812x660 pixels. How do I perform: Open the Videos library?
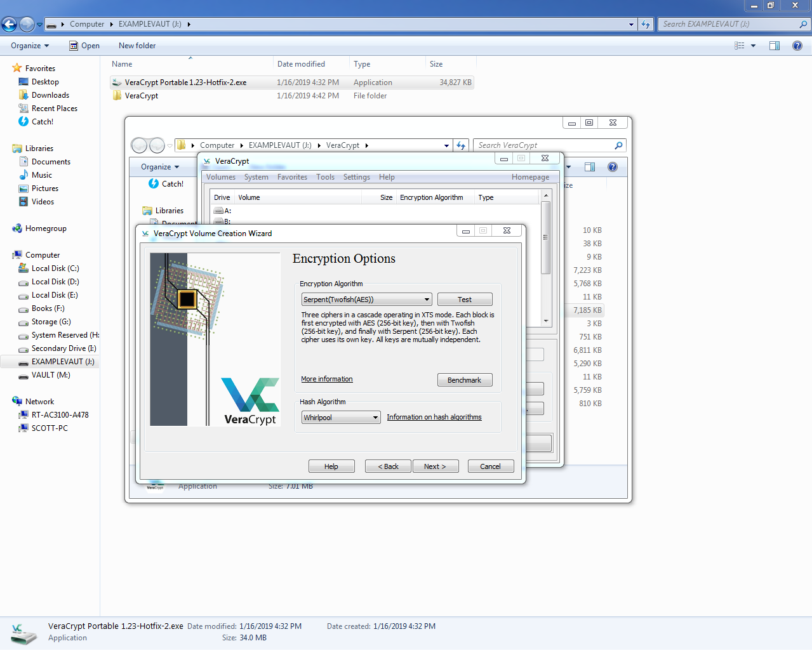point(36,202)
